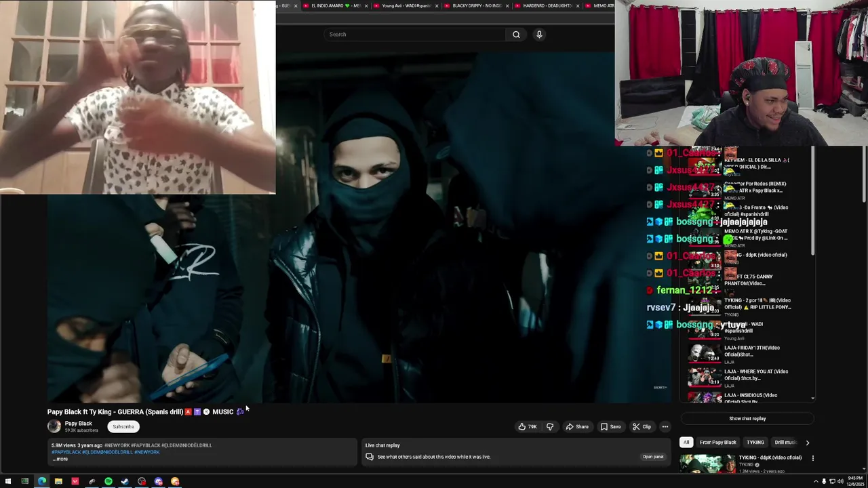Click the YouTube search magnifier button
The width and height of the screenshot is (868, 488).
tap(516, 35)
